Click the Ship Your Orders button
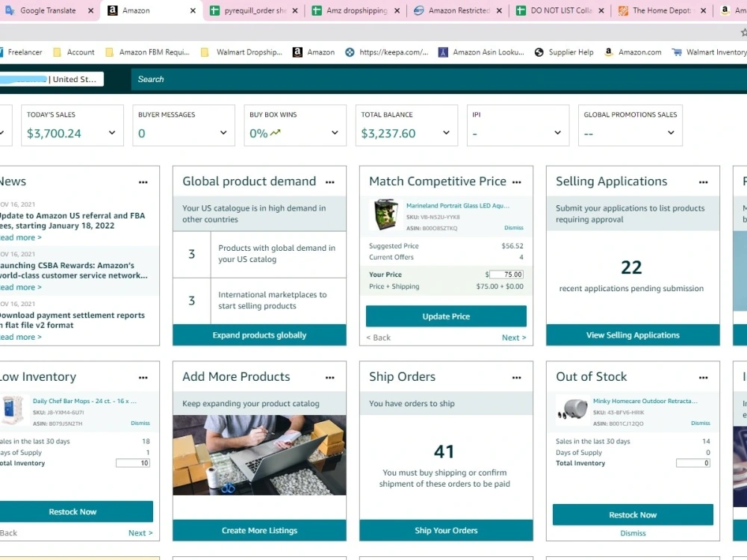This screenshot has width=747, height=560. tap(446, 530)
